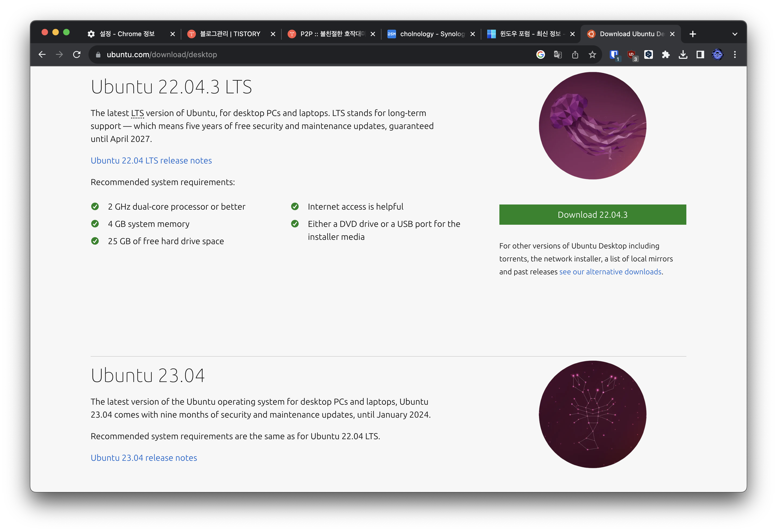This screenshot has height=532, width=777.
Task: Click the underlined LTS abbreviation
Action: click(137, 113)
